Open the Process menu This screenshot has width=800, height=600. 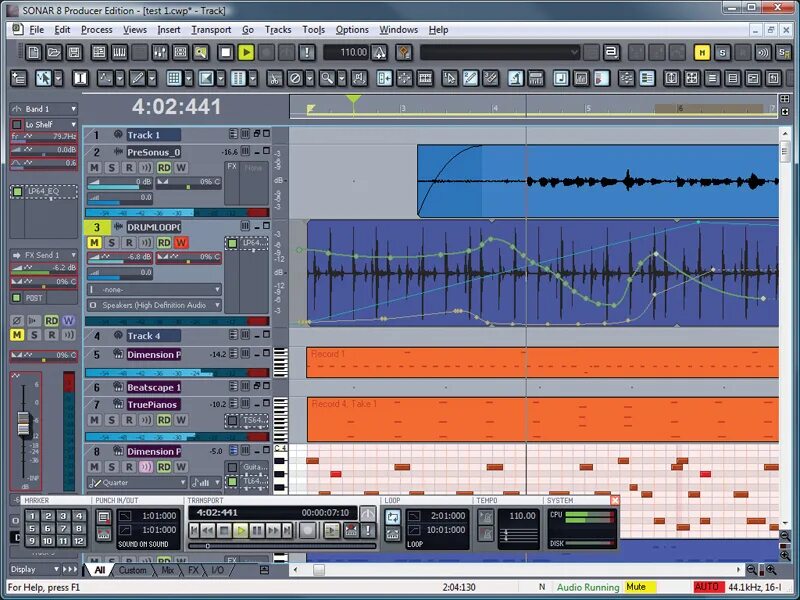(96, 30)
